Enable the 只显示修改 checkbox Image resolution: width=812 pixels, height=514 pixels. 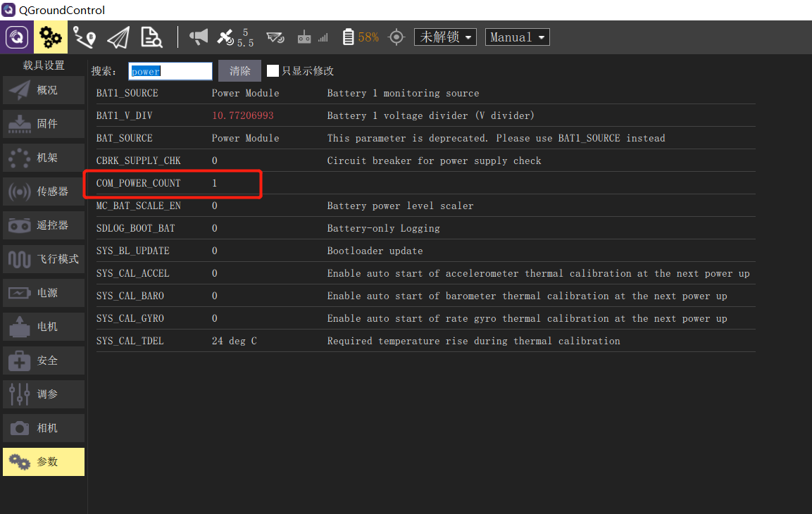click(273, 70)
